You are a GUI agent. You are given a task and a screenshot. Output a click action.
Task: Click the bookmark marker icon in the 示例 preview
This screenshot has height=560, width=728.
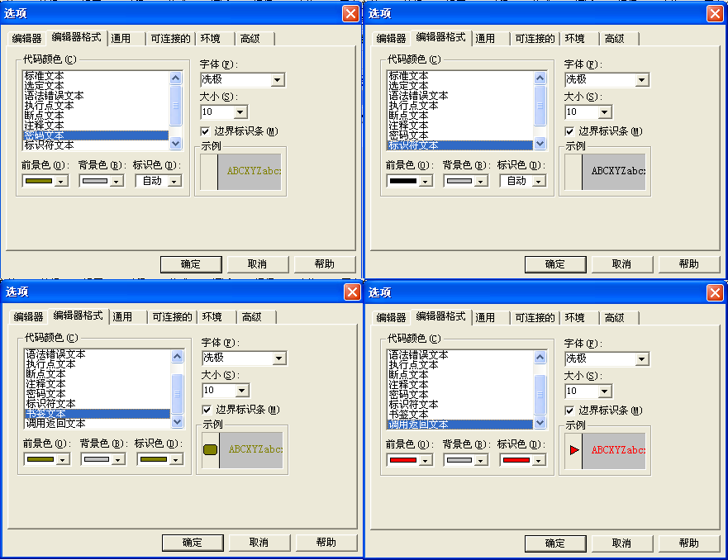pyautogui.click(x=211, y=449)
